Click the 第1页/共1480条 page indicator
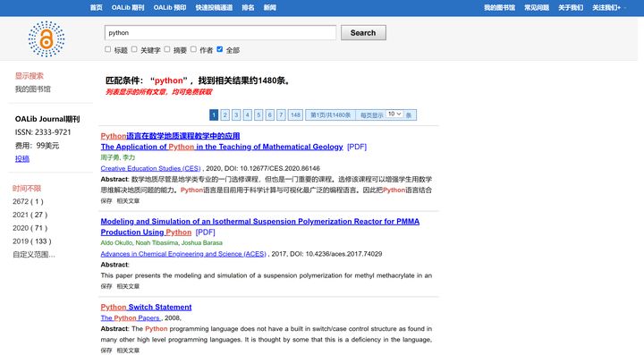644x355 pixels. coord(330,115)
